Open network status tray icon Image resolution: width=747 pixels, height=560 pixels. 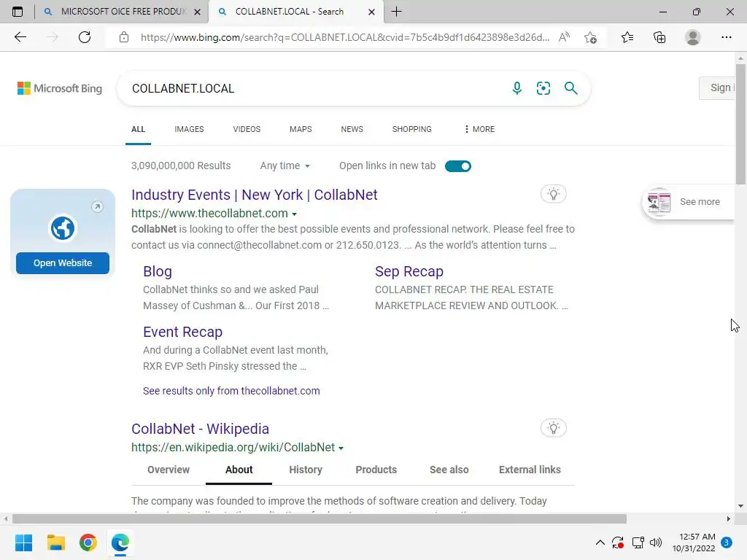(638, 542)
